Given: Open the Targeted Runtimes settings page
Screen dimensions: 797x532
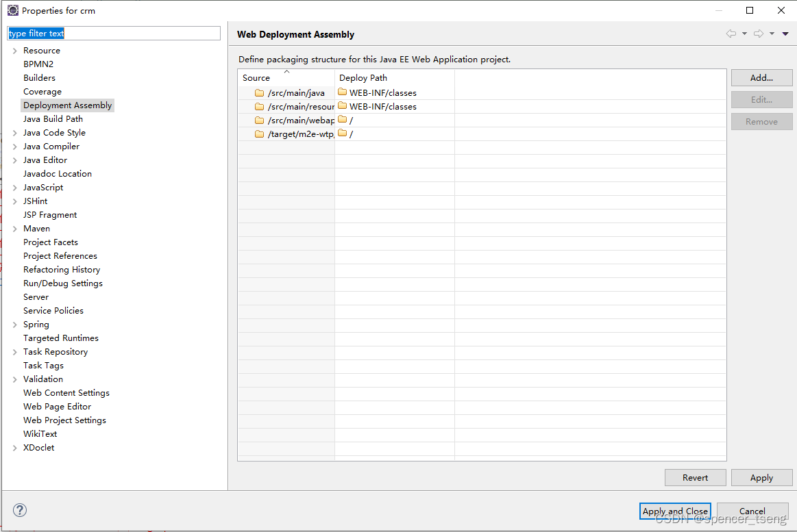Looking at the screenshot, I should pyautogui.click(x=60, y=338).
